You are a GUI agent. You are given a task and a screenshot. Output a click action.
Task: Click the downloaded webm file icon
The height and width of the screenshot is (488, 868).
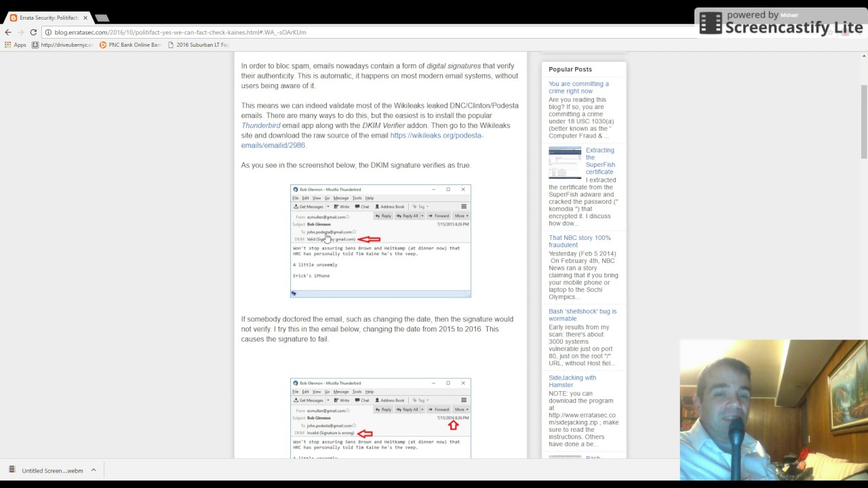12,470
